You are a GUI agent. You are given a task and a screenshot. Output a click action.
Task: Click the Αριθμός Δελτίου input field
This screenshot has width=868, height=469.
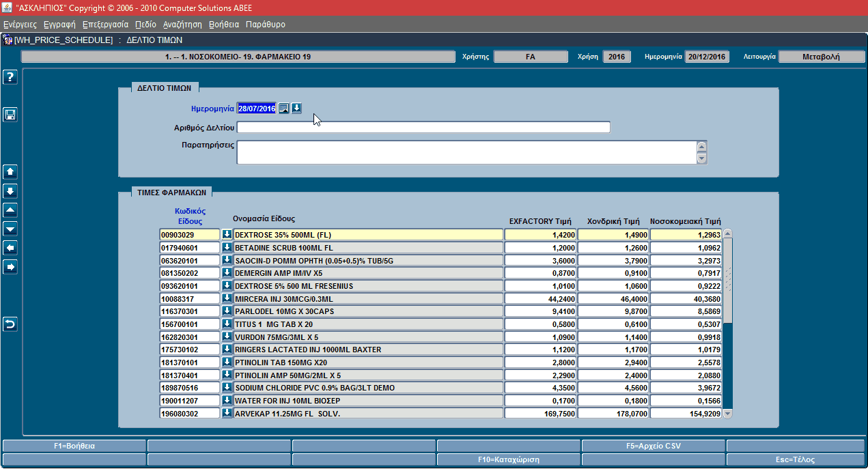423,127
